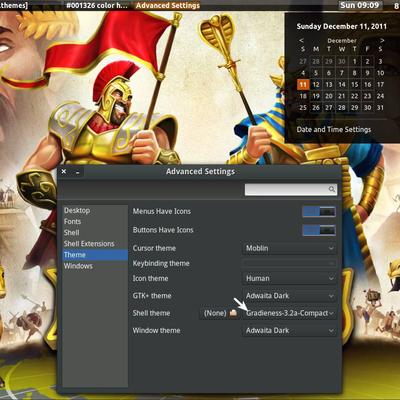Open Date and Time Settings

(x=334, y=129)
